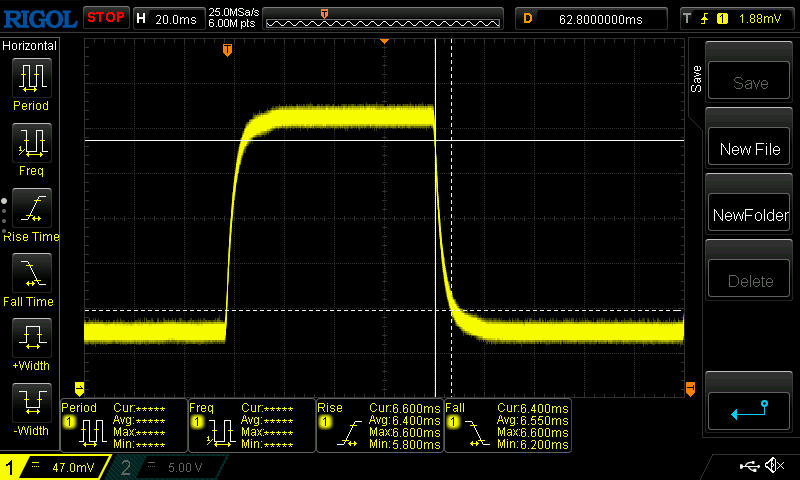
Task: Select the +Width measurement icon
Action: (x=30, y=340)
